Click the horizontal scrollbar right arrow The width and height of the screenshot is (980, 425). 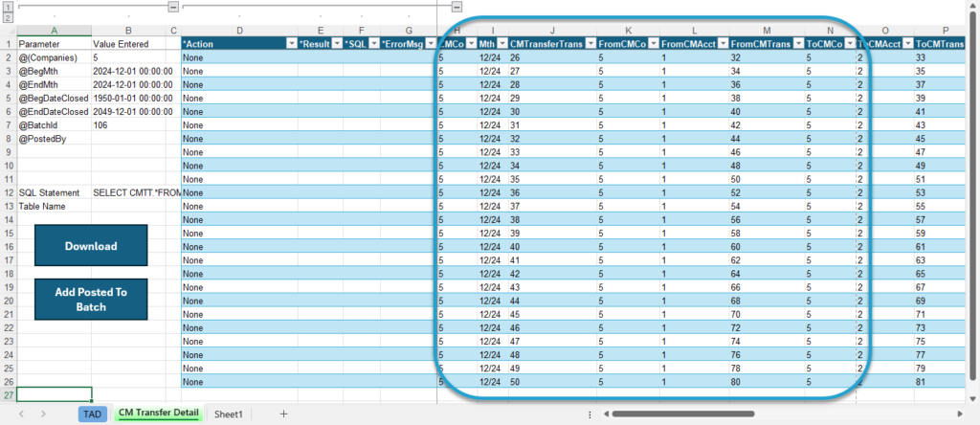960,414
